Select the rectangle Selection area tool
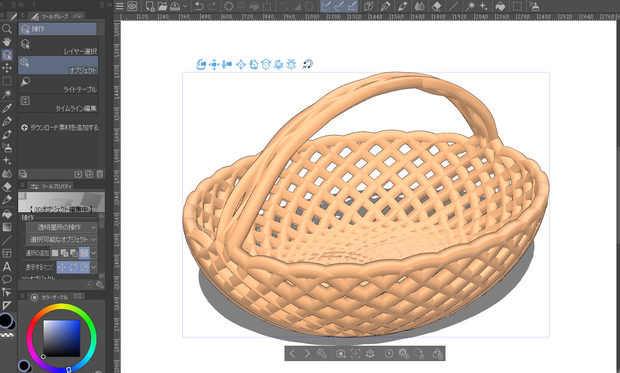 pyautogui.click(x=7, y=81)
